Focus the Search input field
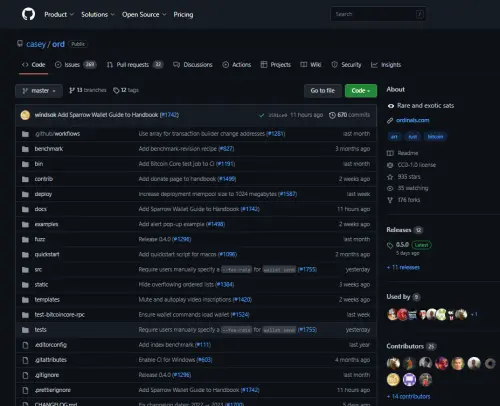The image size is (500, 406). (378, 14)
